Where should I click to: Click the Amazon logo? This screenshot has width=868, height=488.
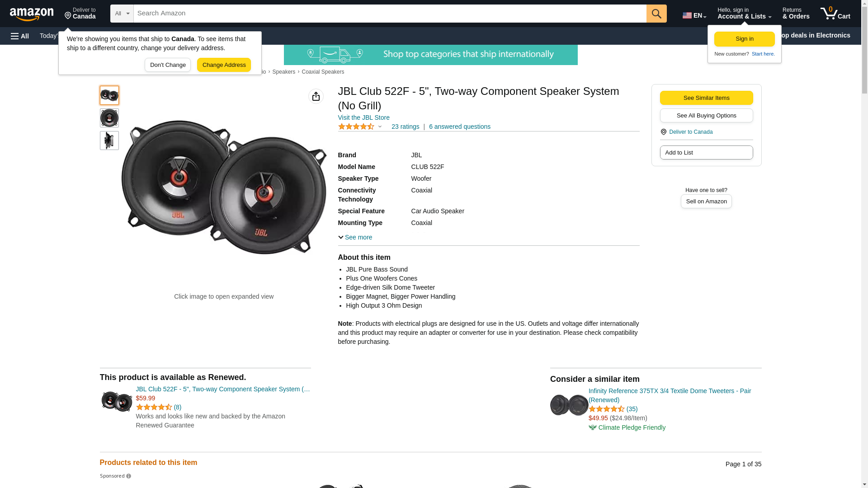[x=32, y=14]
